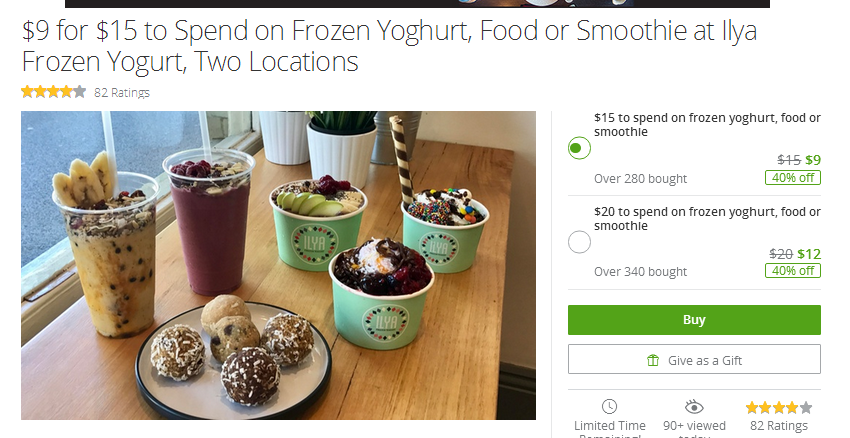
Task: Click the 40% off badge for $9 option
Action: (793, 178)
